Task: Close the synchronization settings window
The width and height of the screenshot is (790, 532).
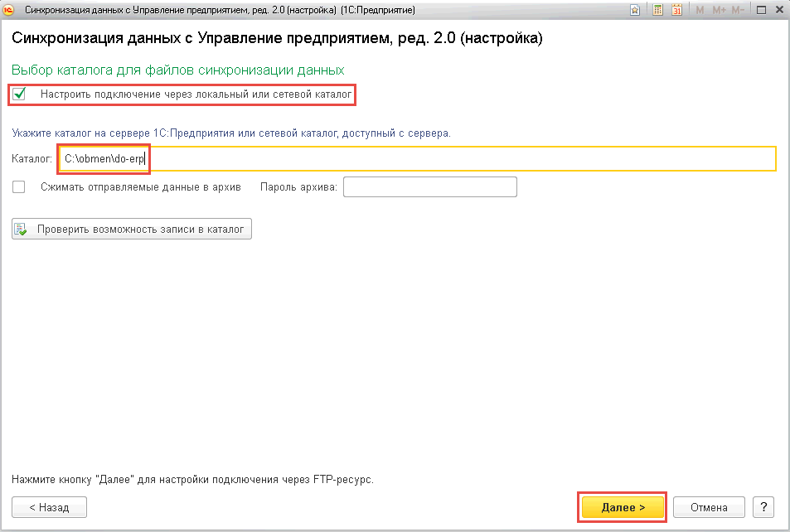Action: (x=779, y=10)
